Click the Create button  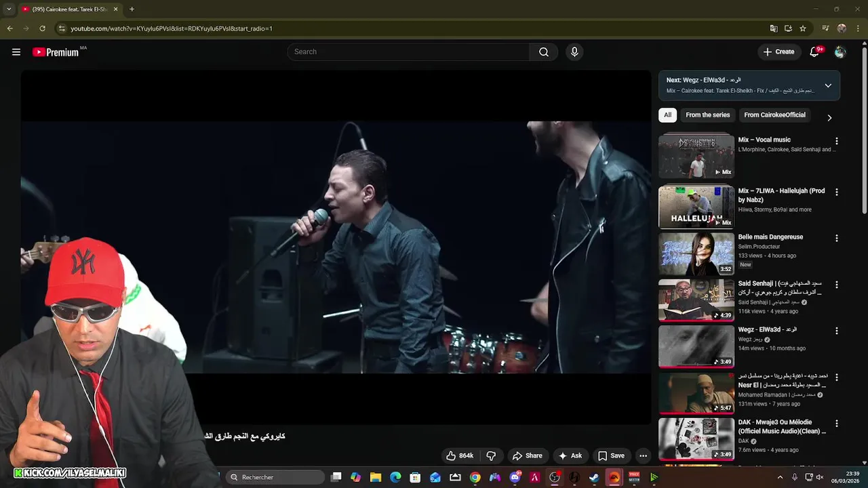click(x=778, y=52)
